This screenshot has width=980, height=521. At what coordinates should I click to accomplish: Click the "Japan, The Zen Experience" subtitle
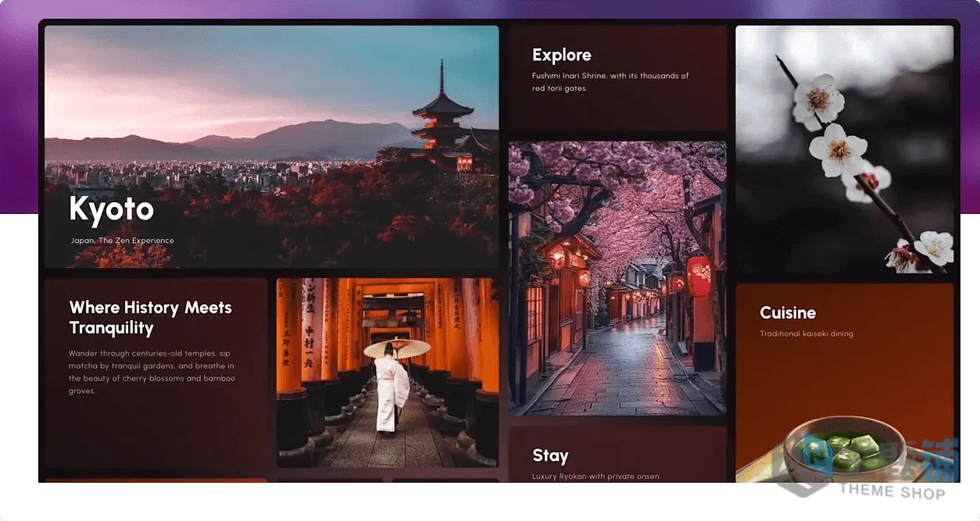(123, 241)
